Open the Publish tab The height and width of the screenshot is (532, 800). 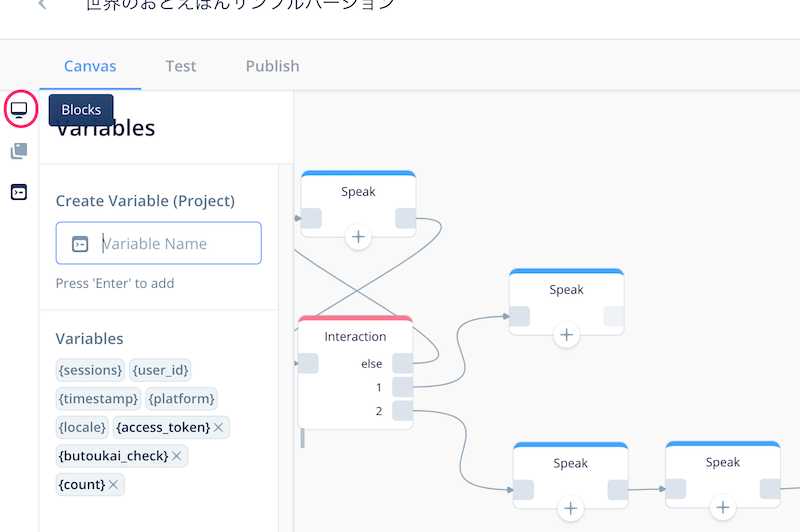[272, 66]
